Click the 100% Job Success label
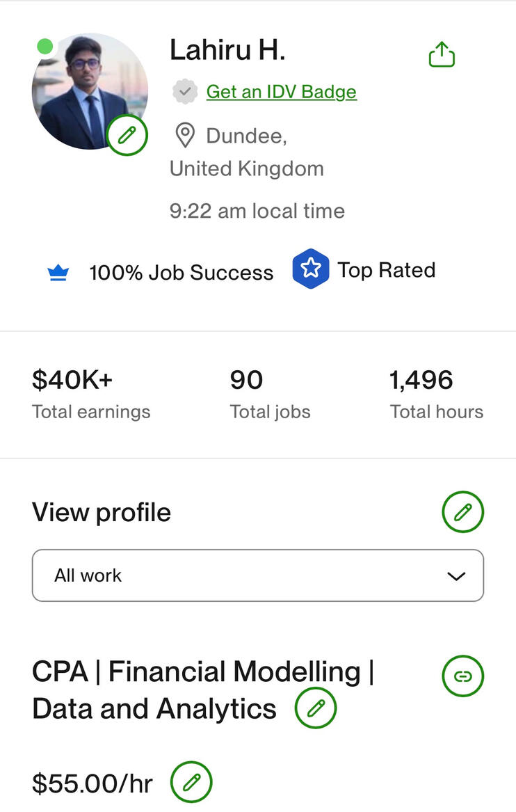The width and height of the screenshot is (516, 812). (x=181, y=273)
